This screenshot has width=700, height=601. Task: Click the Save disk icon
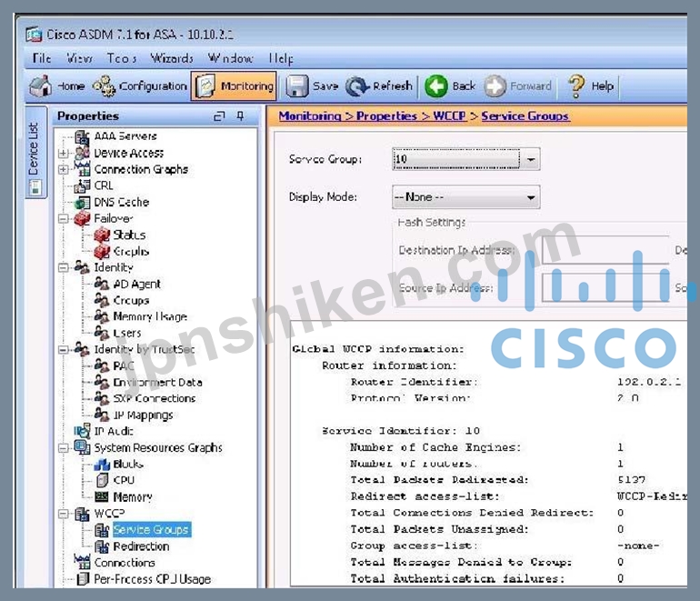point(296,85)
